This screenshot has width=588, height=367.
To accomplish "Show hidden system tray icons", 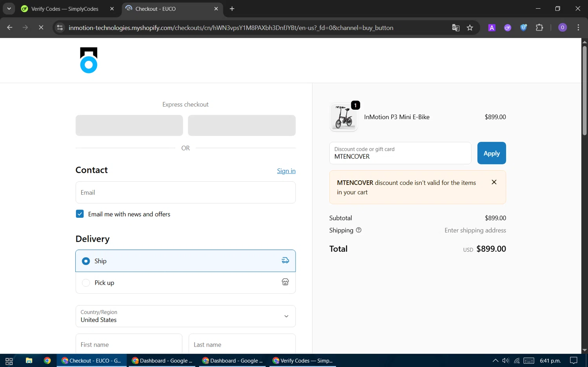I will pyautogui.click(x=495, y=361).
